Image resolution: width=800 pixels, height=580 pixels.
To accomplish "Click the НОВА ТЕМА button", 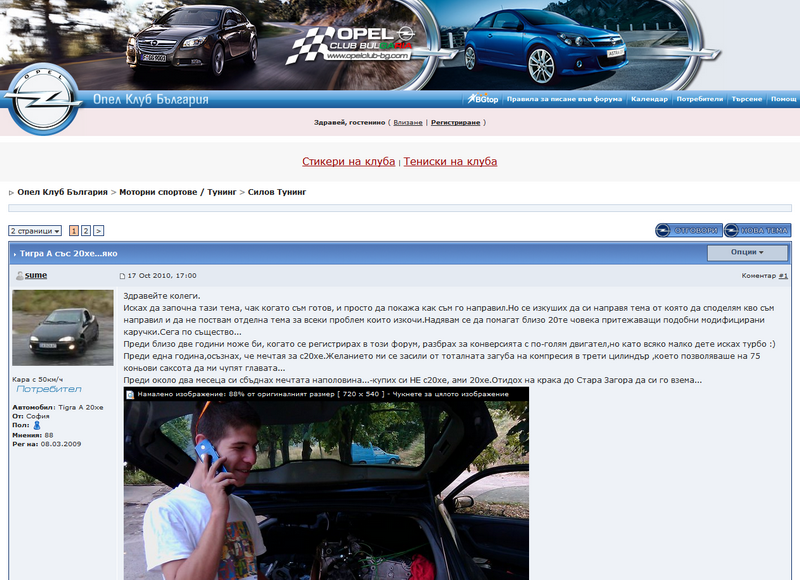I will pyautogui.click(x=758, y=231).
